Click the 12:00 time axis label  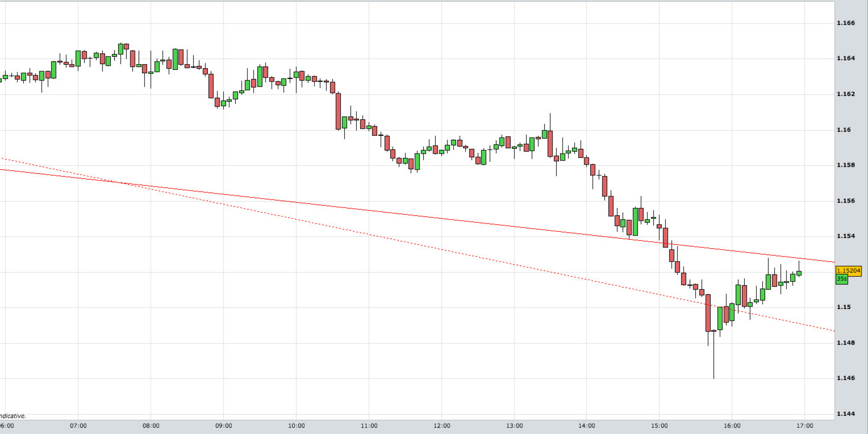coord(442,426)
